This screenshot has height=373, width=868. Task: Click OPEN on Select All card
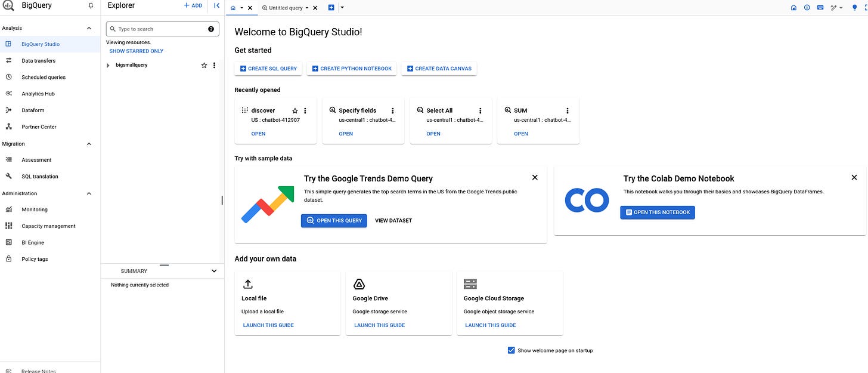[433, 134]
